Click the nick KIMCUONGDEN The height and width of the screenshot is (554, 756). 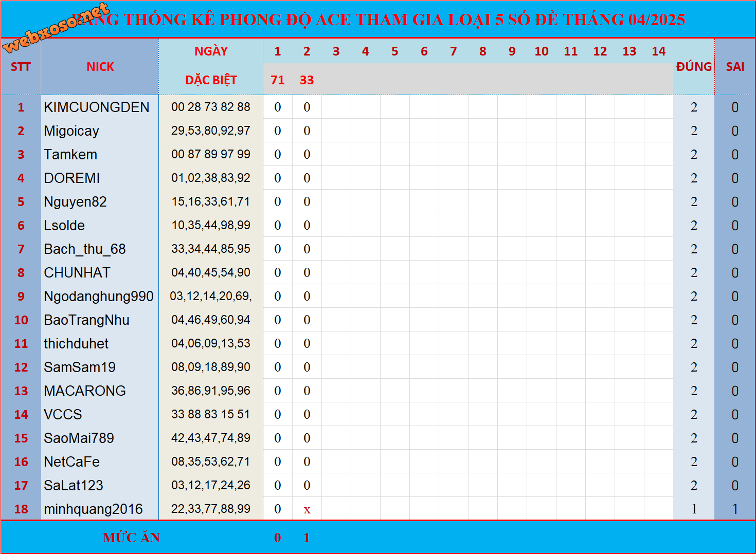pos(97,107)
